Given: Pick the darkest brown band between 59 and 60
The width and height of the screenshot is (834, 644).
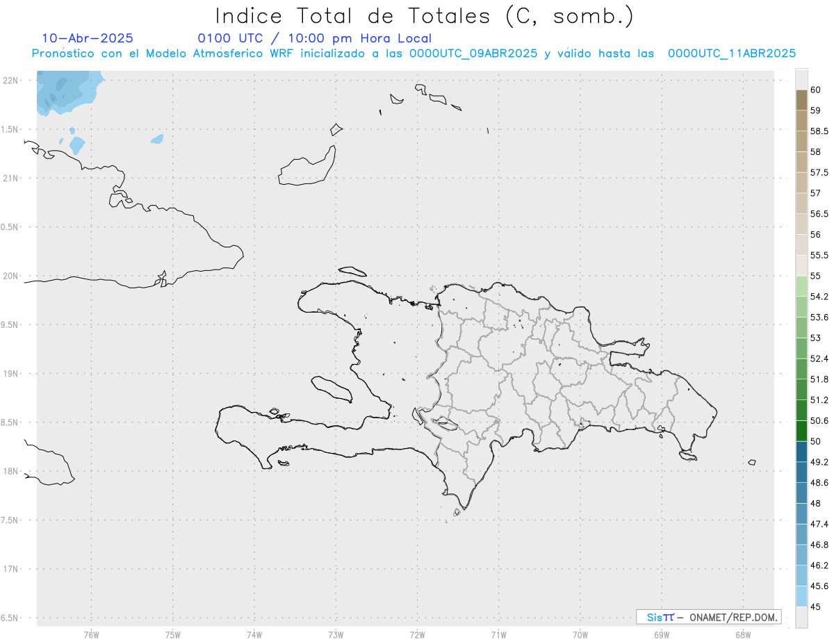Looking at the screenshot, I should pos(801,101).
